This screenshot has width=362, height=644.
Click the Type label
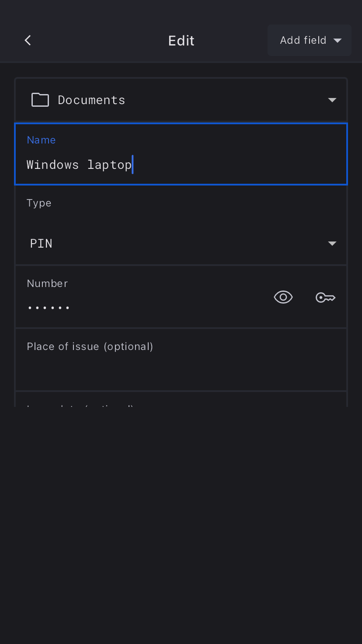tap(39, 203)
